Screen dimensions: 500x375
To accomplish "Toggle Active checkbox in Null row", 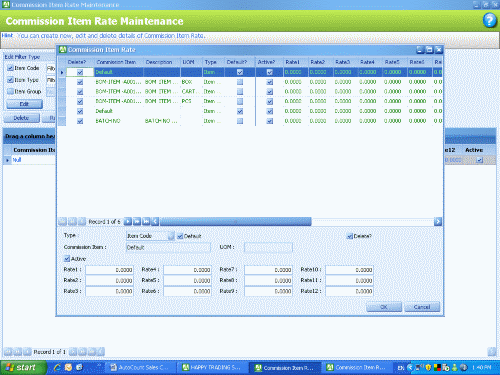I will tap(479, 160).
